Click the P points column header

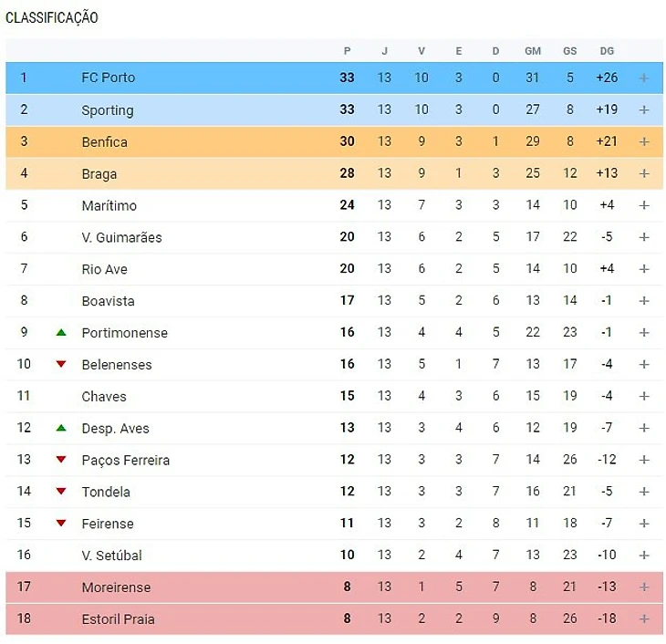347,51
